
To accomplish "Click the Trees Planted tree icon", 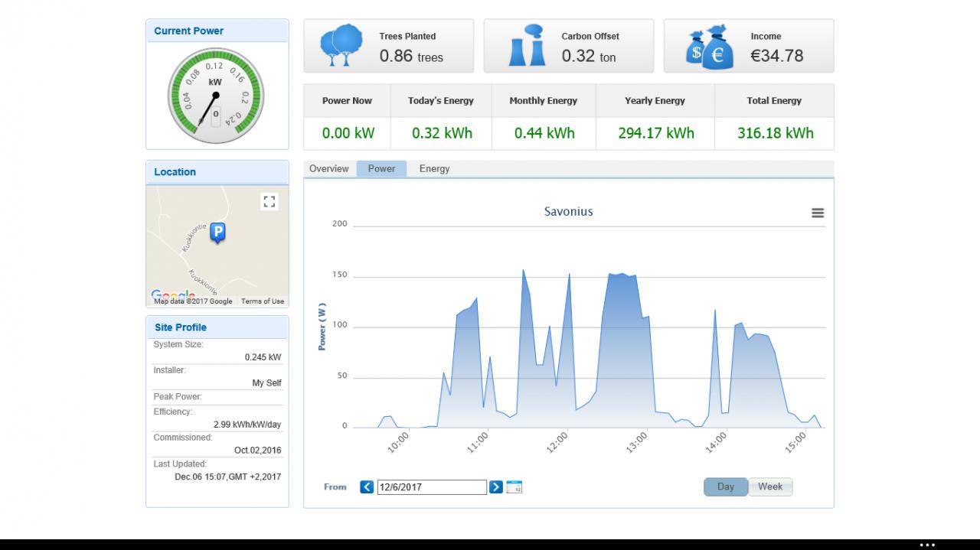I will click(341, 46).
